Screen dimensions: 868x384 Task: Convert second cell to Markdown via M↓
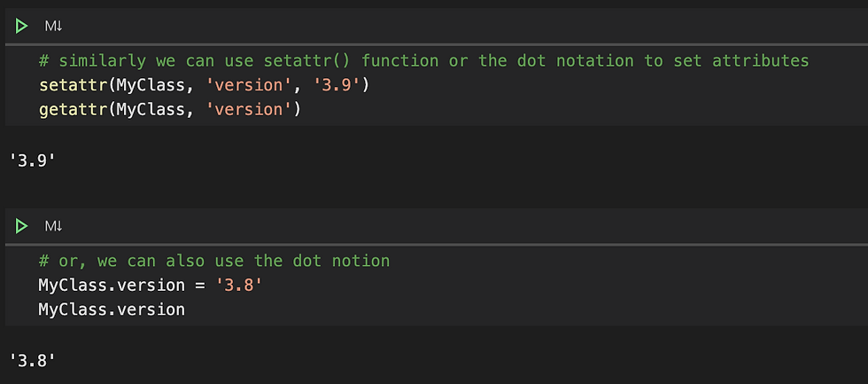pyautogui.click(x=53, y=226)
